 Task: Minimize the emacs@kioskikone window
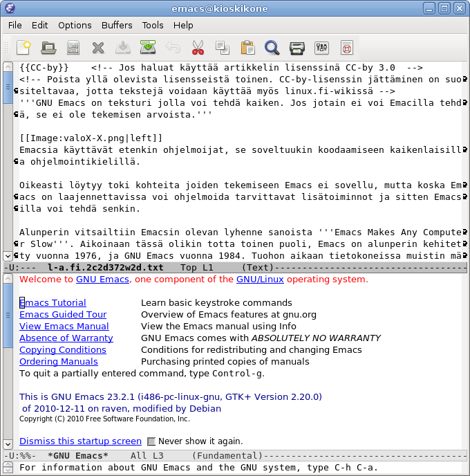(x=429, y=8)
